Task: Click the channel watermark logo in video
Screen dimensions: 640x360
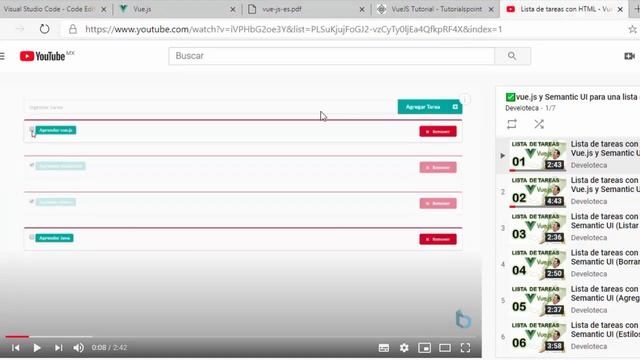Action: (463, 319)
